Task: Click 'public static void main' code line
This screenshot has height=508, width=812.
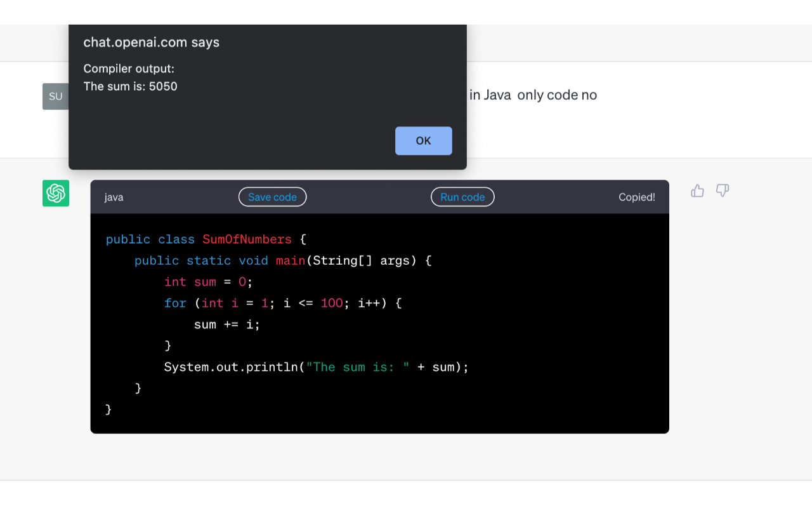Action: point(283,260)
